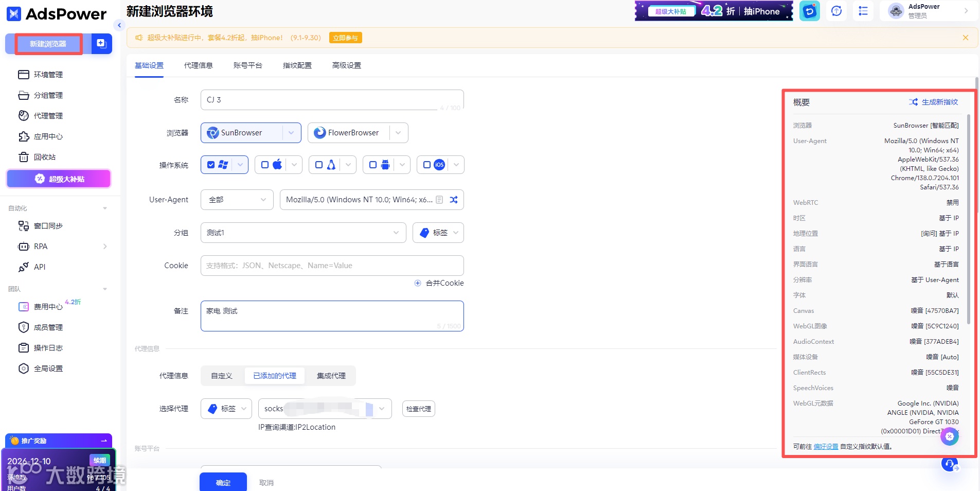
Task: Open User-Agent 全部 dropdown
Action: coord(237,200)
